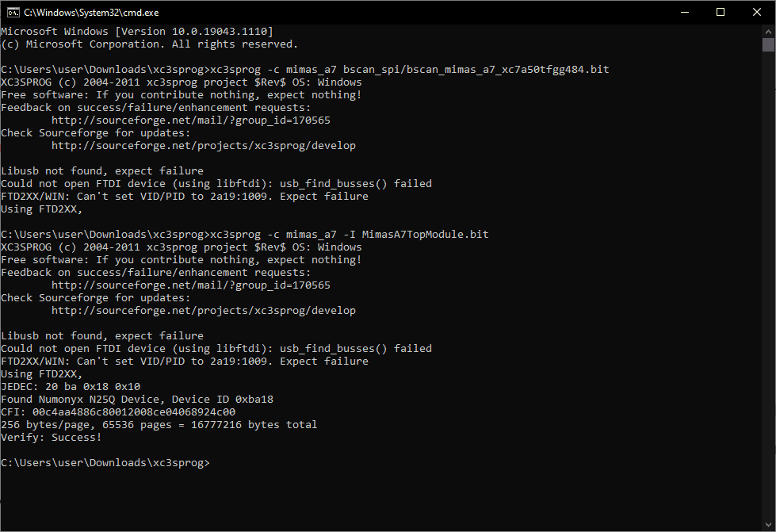Click the "-I" flag in second command
This screenshot has height=532, width=776.
(x=349, y=235)
